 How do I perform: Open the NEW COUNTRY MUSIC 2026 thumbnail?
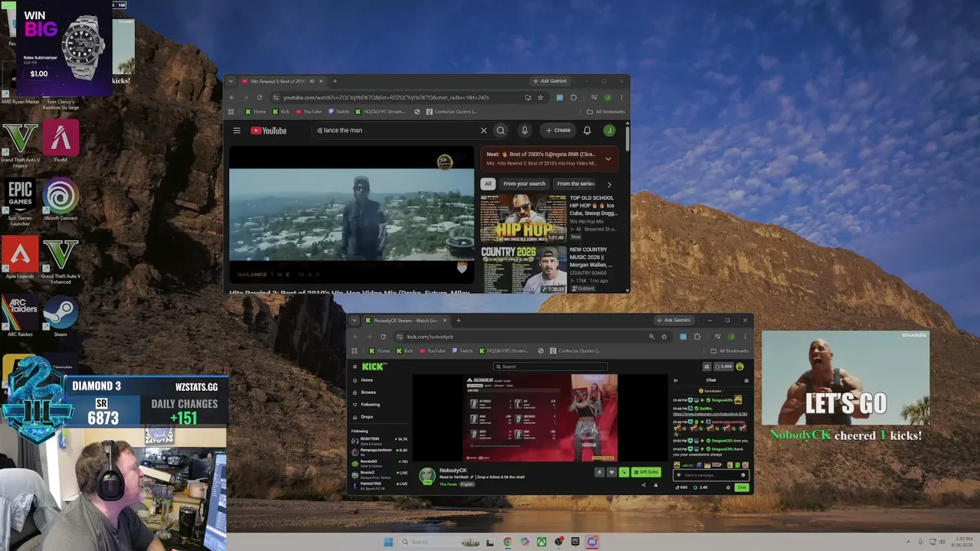(x=523, y=269)
